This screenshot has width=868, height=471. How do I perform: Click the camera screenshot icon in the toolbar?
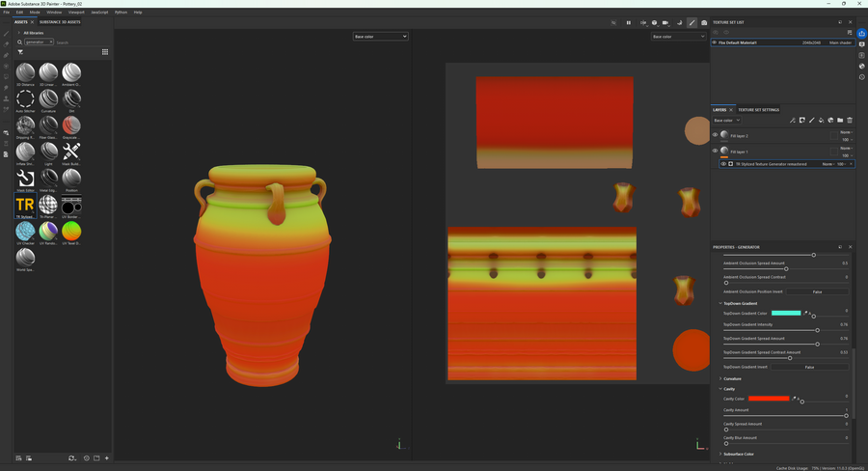click(x=704, y=22)
